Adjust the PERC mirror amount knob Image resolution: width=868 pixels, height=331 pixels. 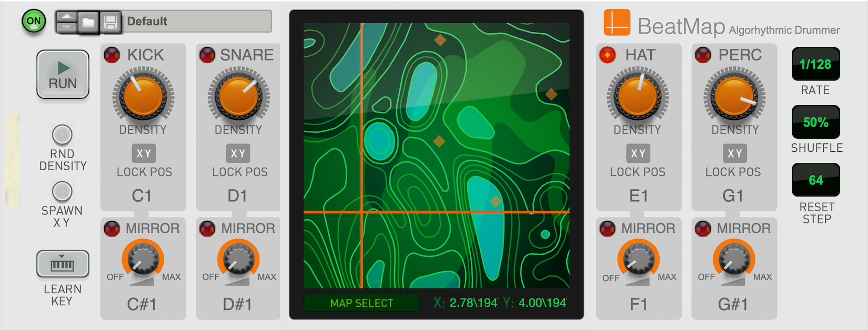(734, 258)
